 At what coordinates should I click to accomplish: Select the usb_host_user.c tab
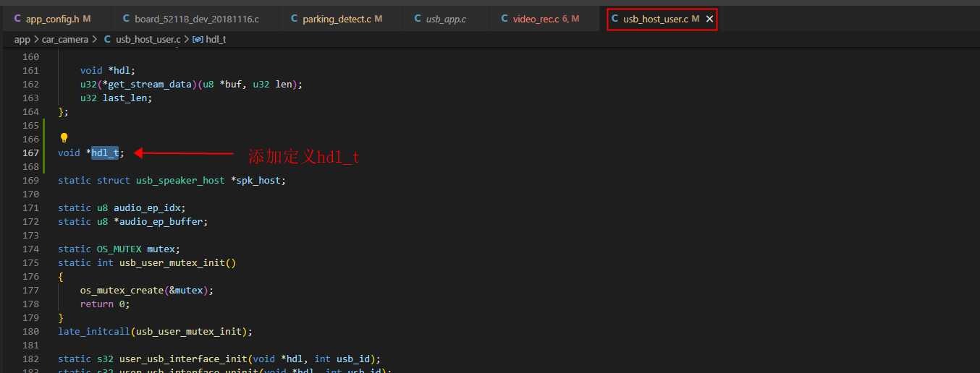click(x=655, y=19)
